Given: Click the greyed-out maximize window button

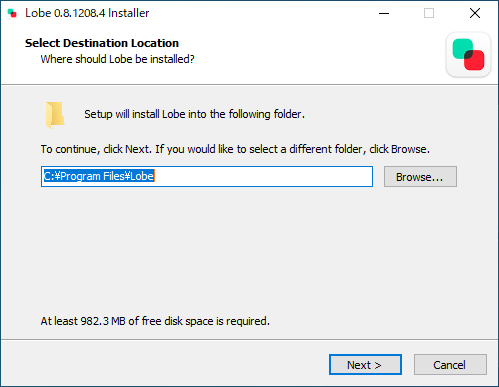Looking at the screenshot, I should (429, 13).
